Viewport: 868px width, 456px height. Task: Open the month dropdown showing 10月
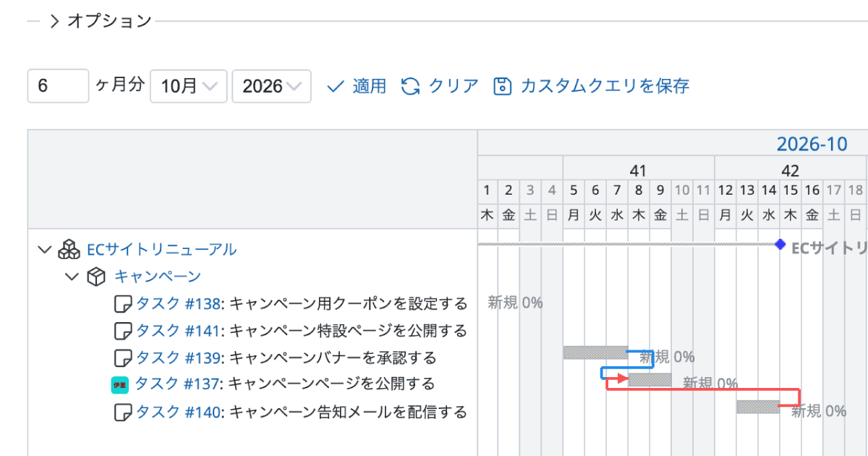pyautogui.click(x=189, y=86)
